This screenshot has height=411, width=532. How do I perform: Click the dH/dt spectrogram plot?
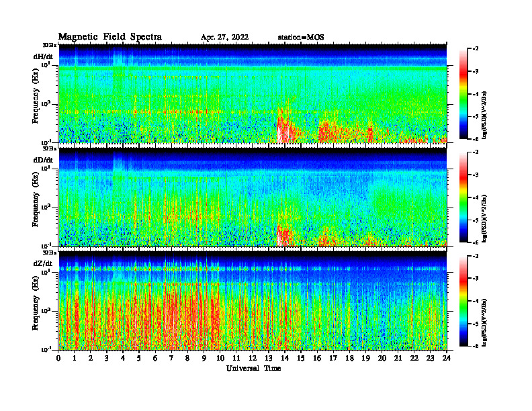(x=253, y=93)
